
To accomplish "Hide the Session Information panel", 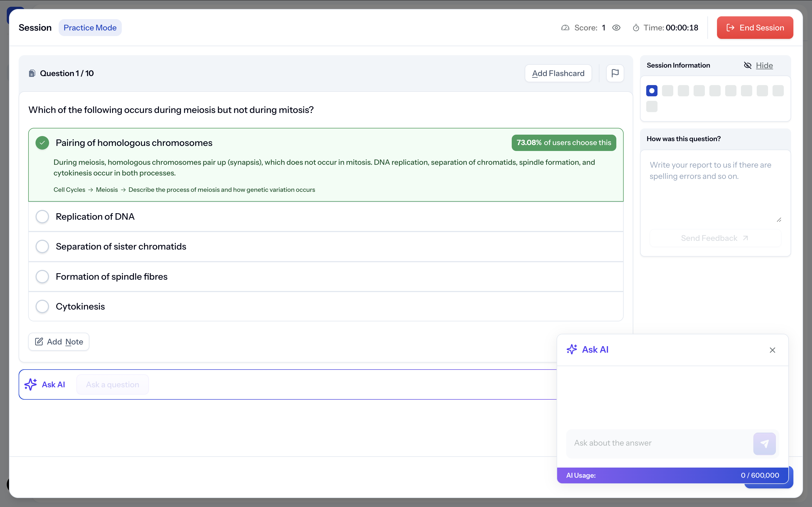I will 764,65.
